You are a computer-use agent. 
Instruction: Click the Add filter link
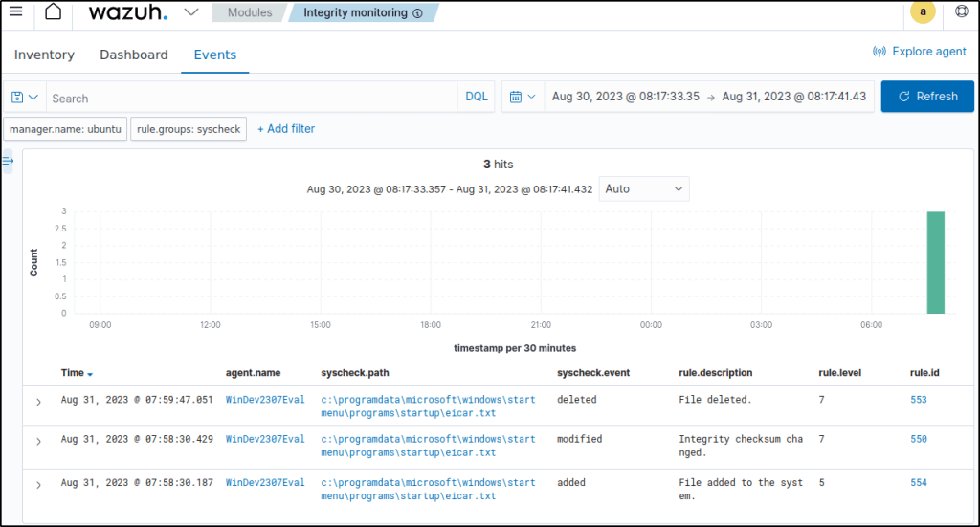coord(286,129)
